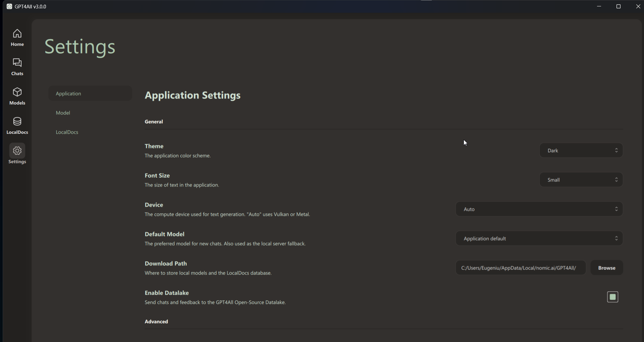Open the Models page
Screen dimensions: 644x342
(x=17, y=96)
